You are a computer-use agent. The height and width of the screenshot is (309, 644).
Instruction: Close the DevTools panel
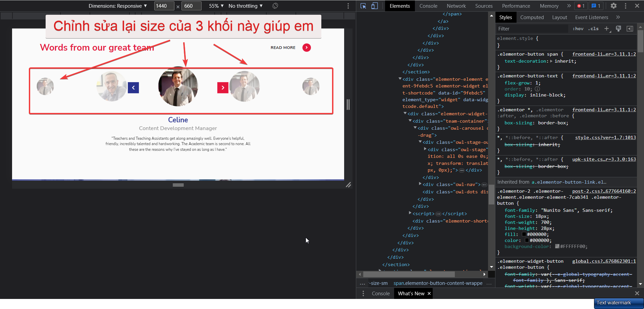(x=637, y=6)
